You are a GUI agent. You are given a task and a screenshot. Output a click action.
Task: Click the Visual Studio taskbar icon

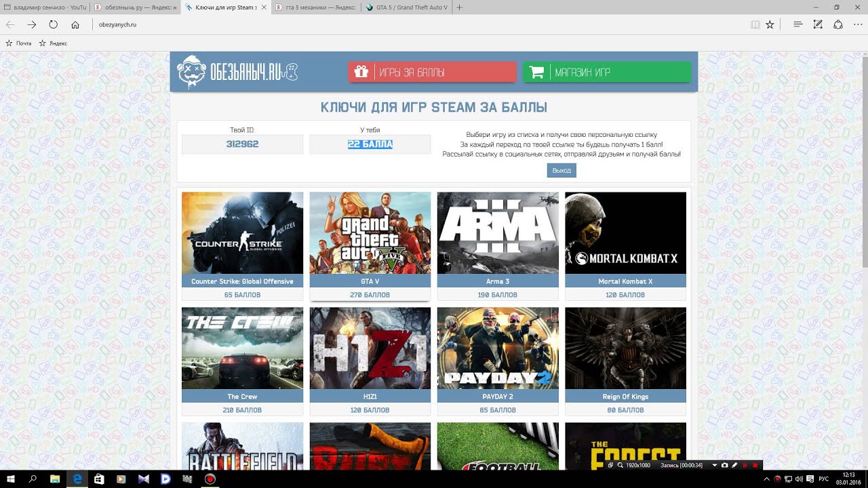143,479
